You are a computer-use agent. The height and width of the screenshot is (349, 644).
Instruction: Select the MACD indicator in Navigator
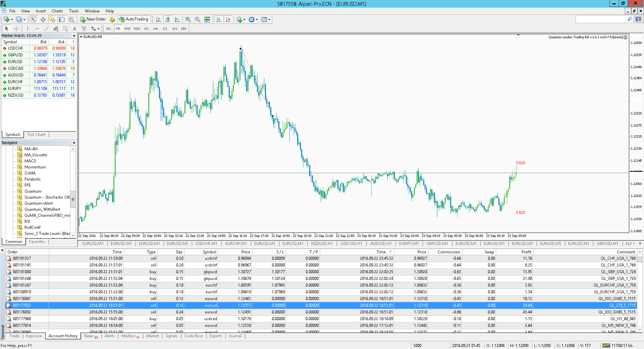[x=30, y=161]
